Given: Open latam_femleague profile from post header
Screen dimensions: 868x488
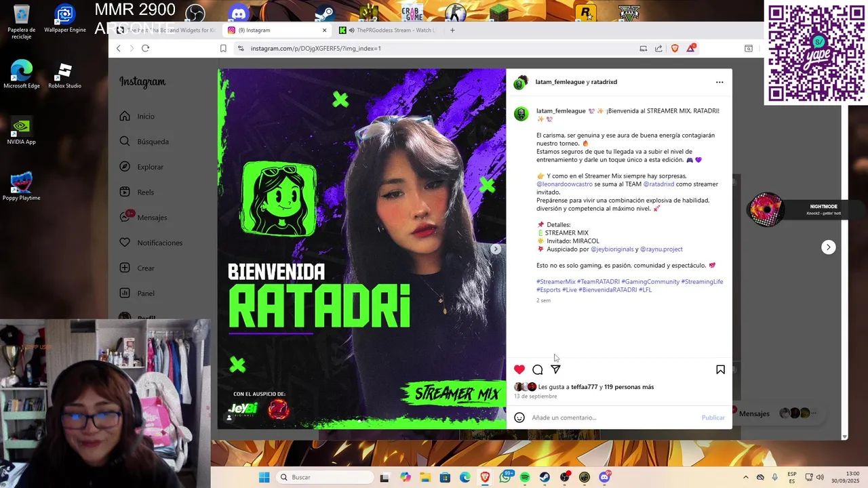Looking at the screenshot, I should point(560,82).
